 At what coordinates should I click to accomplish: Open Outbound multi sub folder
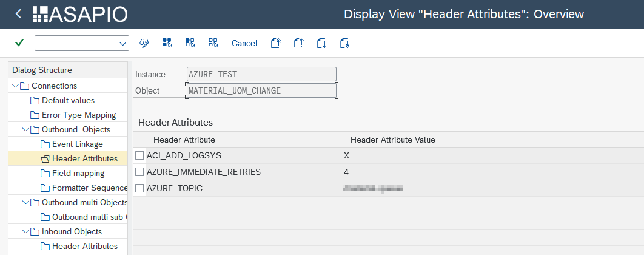[x=90, y=217]
